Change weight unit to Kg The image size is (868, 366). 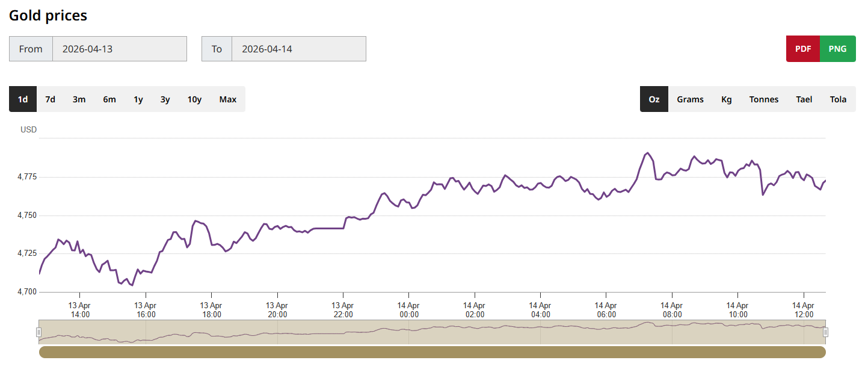pyautogui.click(x=727, y=99)
